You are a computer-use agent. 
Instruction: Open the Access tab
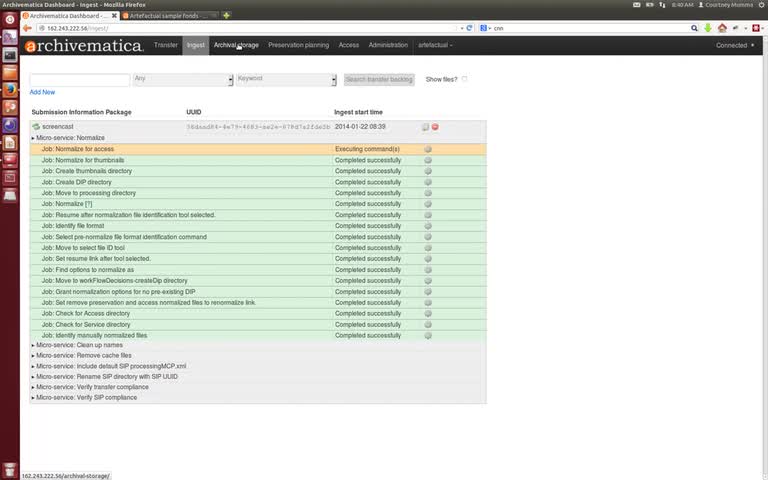[349, 45]
